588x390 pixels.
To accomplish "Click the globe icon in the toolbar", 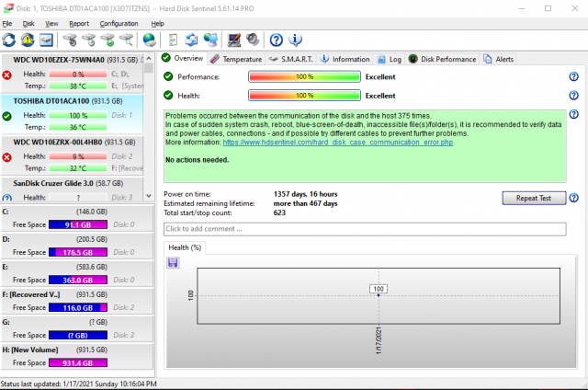I will coord(150,40).
